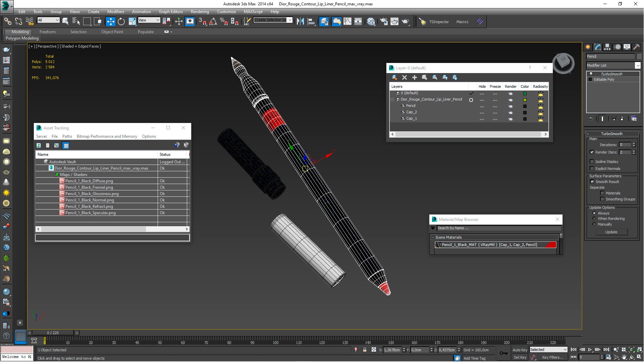This screenshot has height=362, width=644.
Task: Select the Manually update option
Action: pyautogui.click(x=594, y=224)
